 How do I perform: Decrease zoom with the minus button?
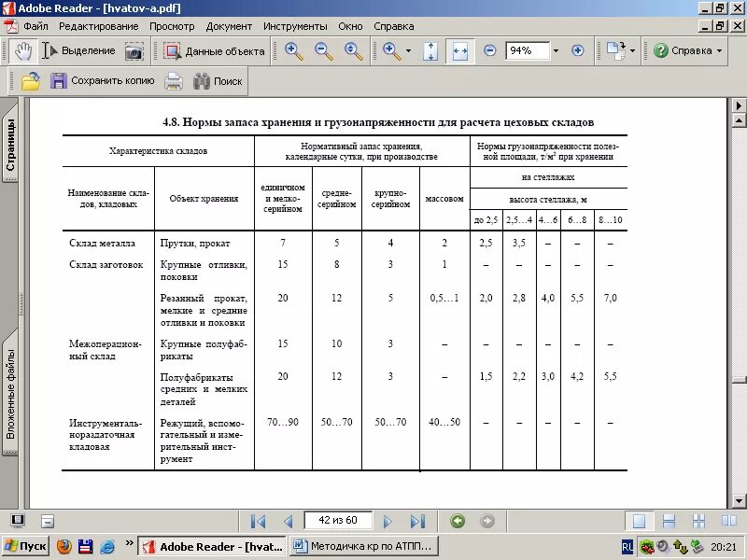tap(489, 50)
